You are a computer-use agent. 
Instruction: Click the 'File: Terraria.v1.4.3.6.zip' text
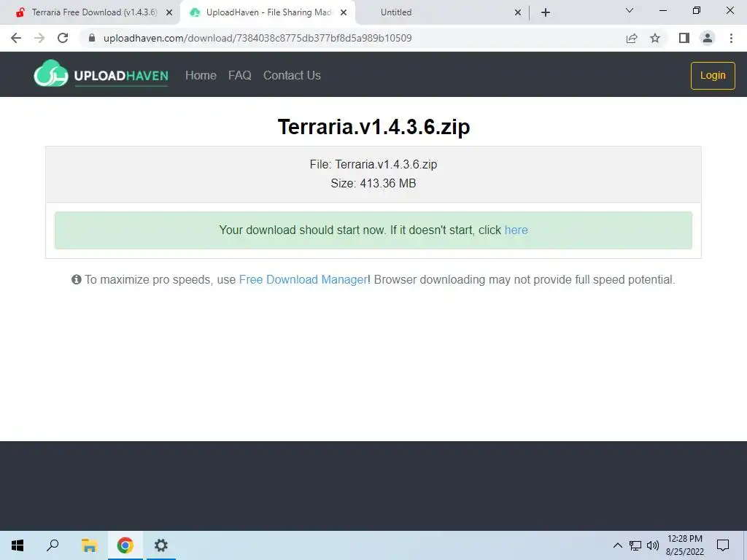point(373,164)
